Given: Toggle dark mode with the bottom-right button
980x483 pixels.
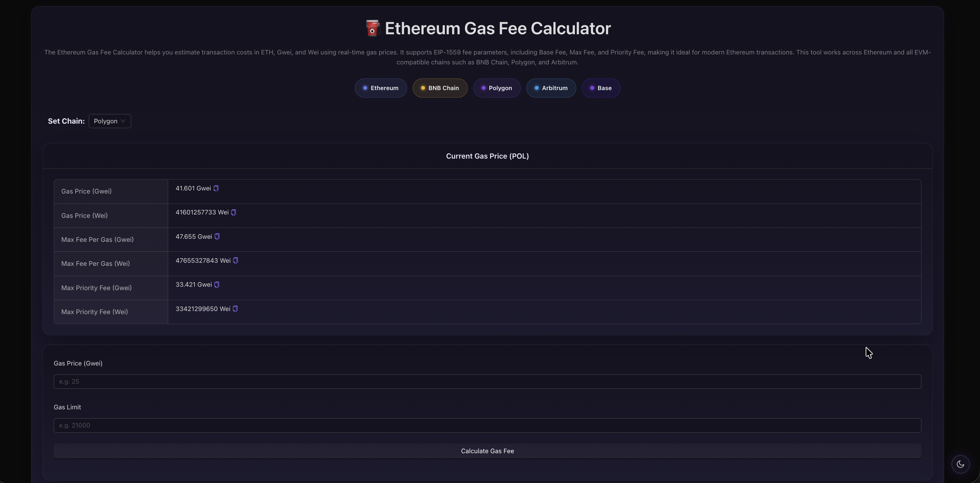Looking at the screenshot, I should (960, 464).
